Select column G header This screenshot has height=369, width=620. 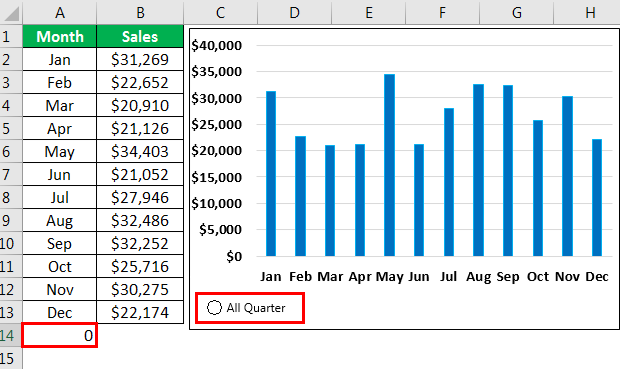click(516, 13)
